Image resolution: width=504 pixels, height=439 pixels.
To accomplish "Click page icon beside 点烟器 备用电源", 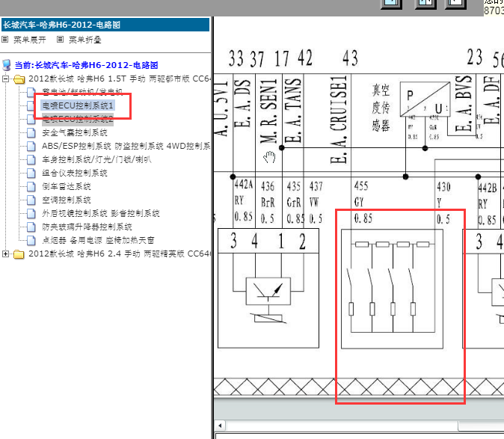I will [x=31, y=240].
